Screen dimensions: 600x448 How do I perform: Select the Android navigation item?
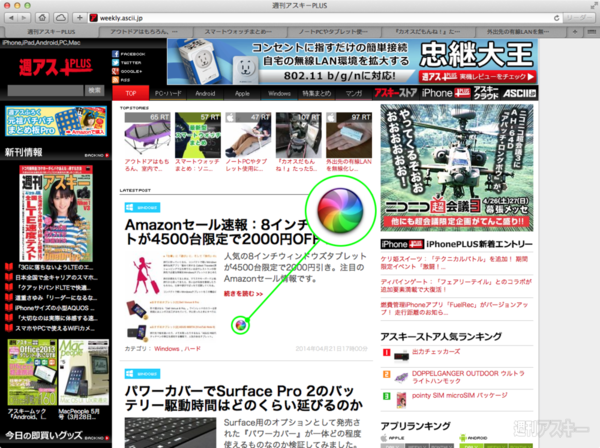(205, 93)
